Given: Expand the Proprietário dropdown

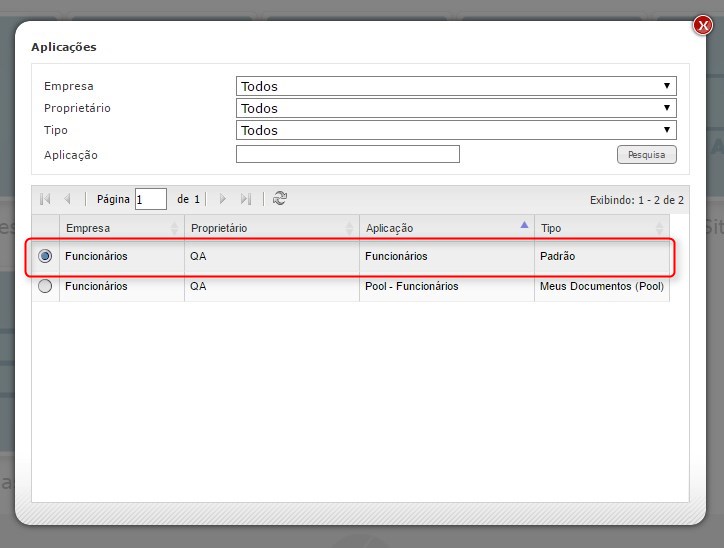Looking at the screenshot, I should 456,109.
